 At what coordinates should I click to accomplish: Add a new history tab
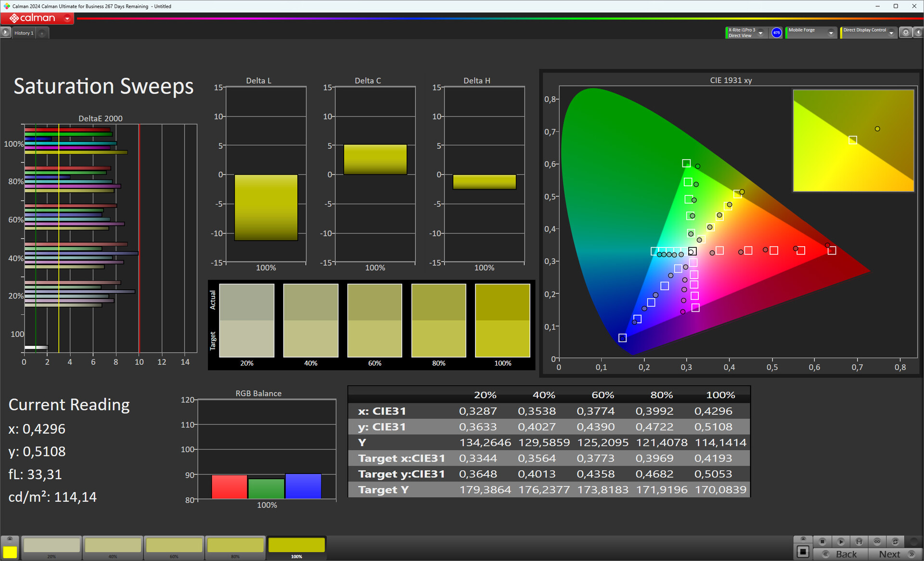pos(42,33)
